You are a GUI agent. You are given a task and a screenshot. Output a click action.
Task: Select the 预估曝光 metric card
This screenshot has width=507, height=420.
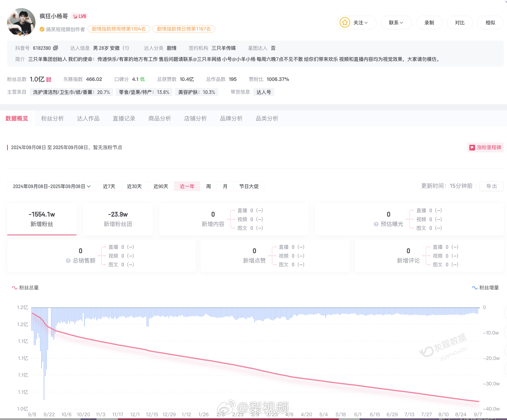coord(409,219)
